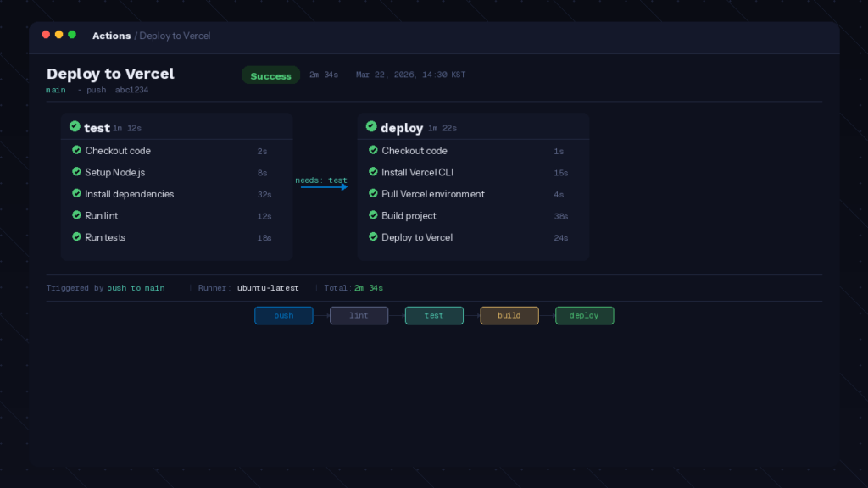Screen dimensions: 868x488
Task: Click the check icon beside Install dependencies
Action: [77, 194]
